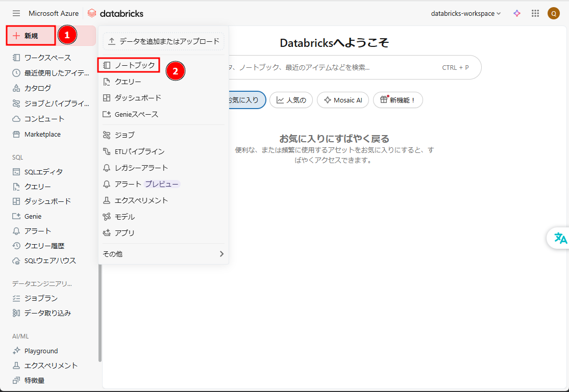Select ノートブック from the new menu
This screenshot has width=569, height=392.
tap(134, 65)
